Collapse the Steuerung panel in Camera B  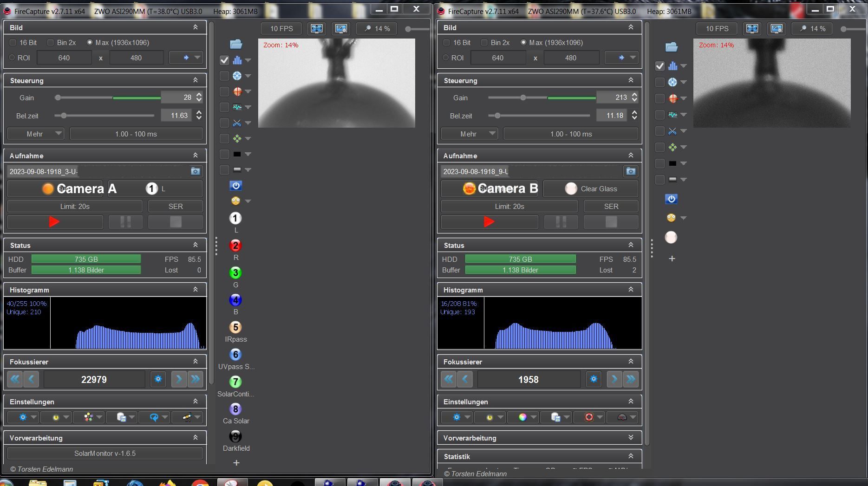pos(631,80)
